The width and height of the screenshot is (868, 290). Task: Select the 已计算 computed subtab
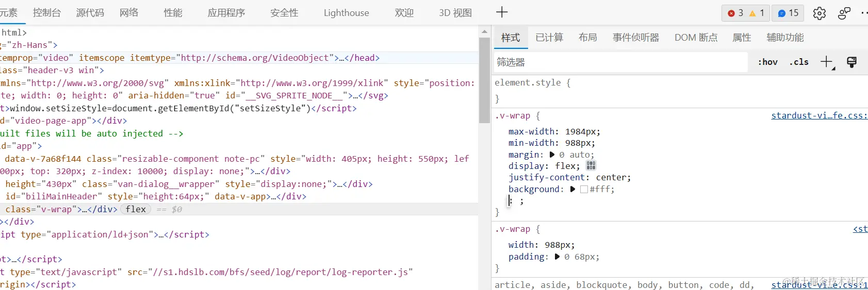550,38
